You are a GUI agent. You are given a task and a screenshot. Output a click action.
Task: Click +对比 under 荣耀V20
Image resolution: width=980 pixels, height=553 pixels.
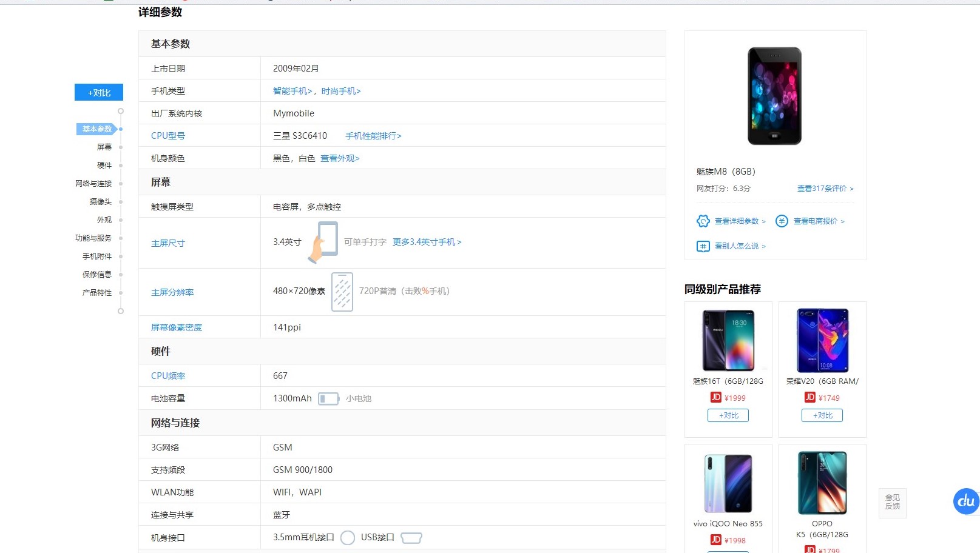point(822,415)
